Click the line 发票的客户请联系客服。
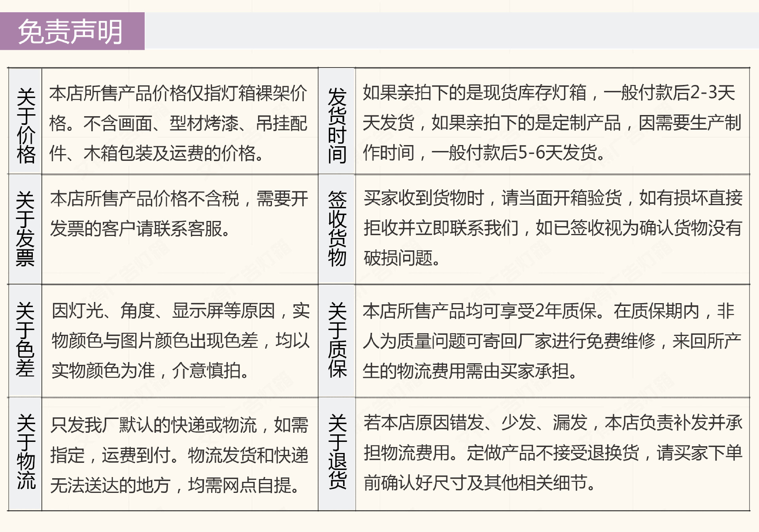 140,228
